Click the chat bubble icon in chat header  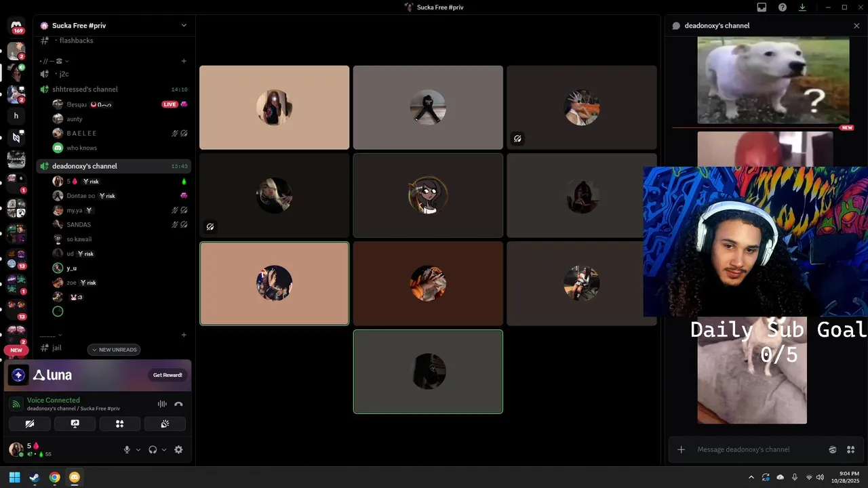point(676,26)
